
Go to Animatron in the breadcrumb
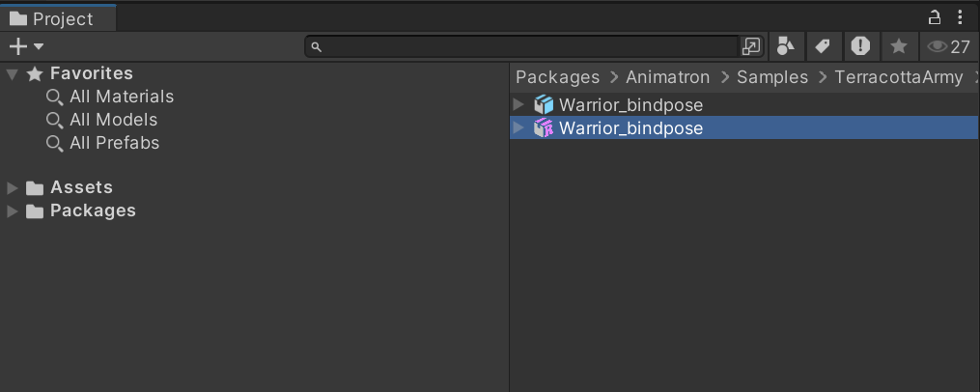[x=667, y=77]
